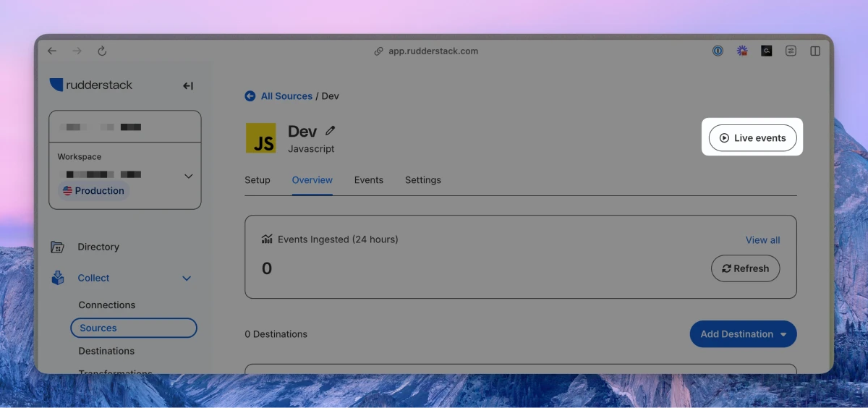Image resolution: width=868 pixels, height=408 pixels.
Task: Click the JS Javascript source logo
Action: (x=260, y=138)
